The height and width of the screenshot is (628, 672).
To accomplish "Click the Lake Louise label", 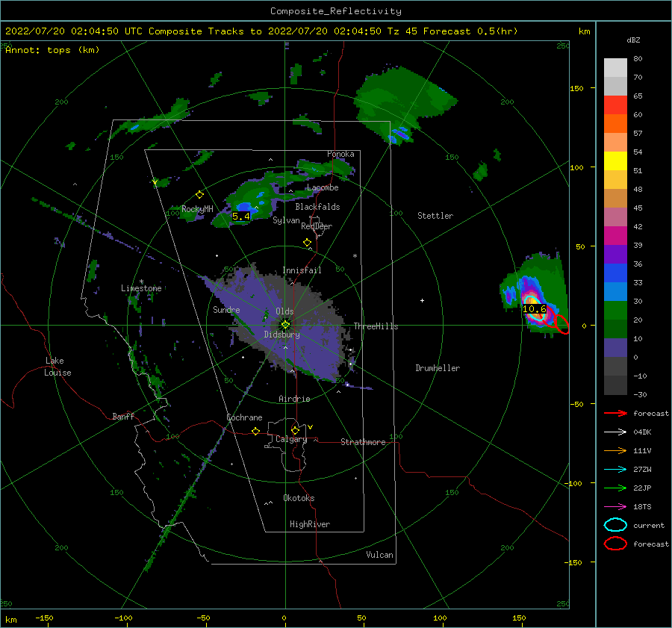I will pyautogui.click(x=57, y=367).
